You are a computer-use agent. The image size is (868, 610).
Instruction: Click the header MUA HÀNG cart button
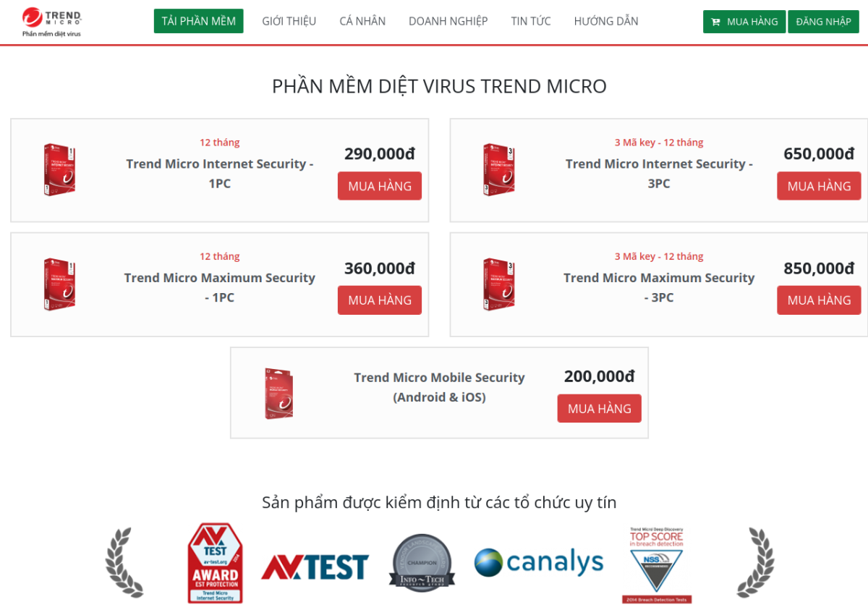click(x=744, y=22)
